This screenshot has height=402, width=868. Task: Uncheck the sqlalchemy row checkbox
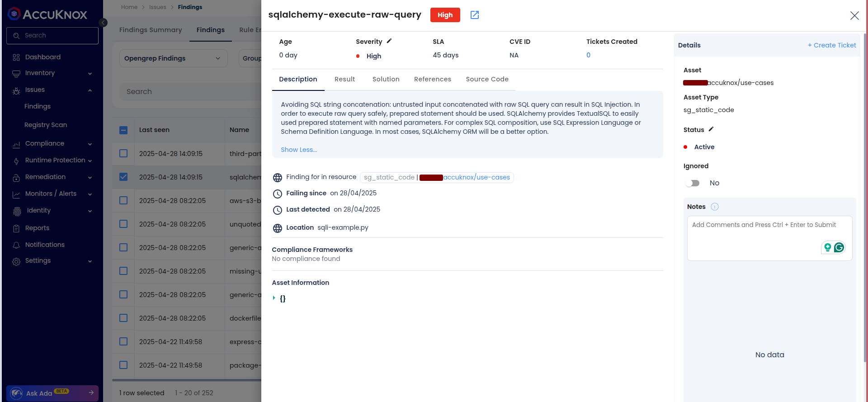point(123,177)
